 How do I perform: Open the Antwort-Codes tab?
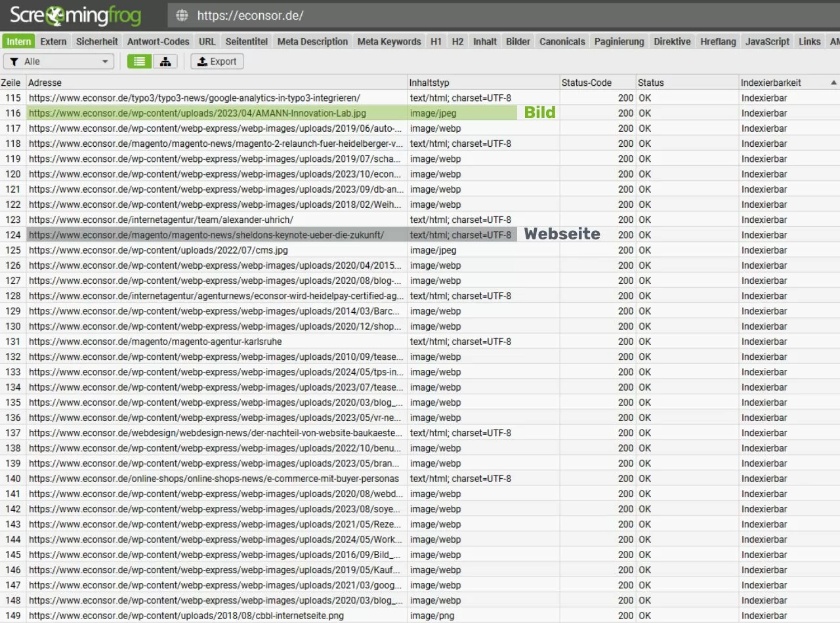[x=158, y=41]
